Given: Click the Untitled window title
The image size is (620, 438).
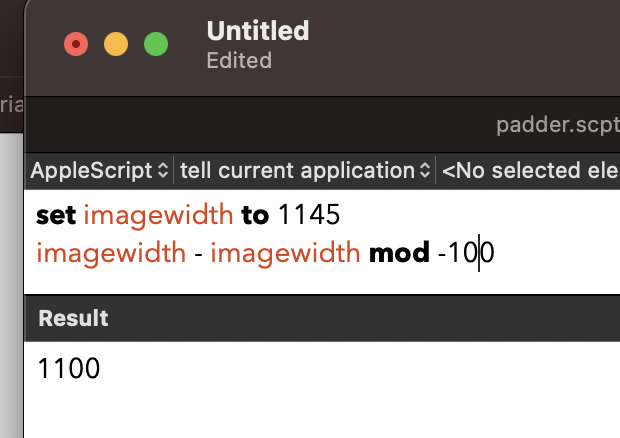Looking at the screenshot, I should pos(257,31).
